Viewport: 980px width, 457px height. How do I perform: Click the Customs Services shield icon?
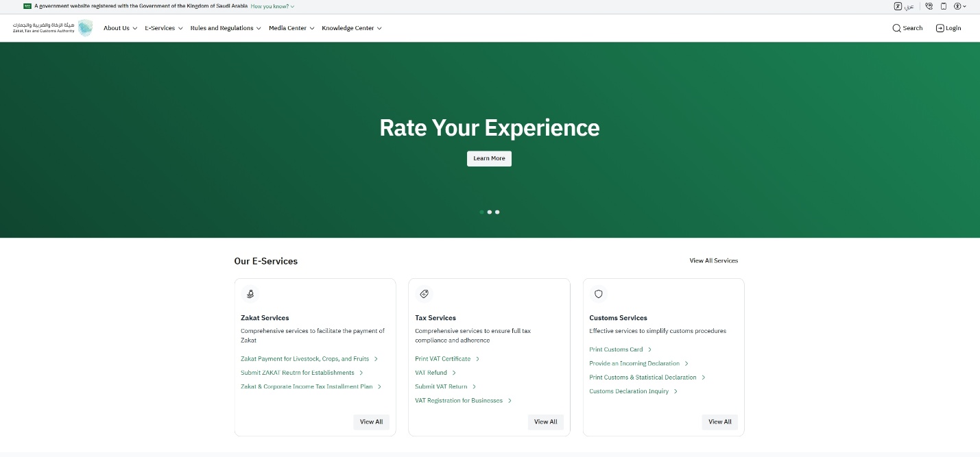coord(598,294)
